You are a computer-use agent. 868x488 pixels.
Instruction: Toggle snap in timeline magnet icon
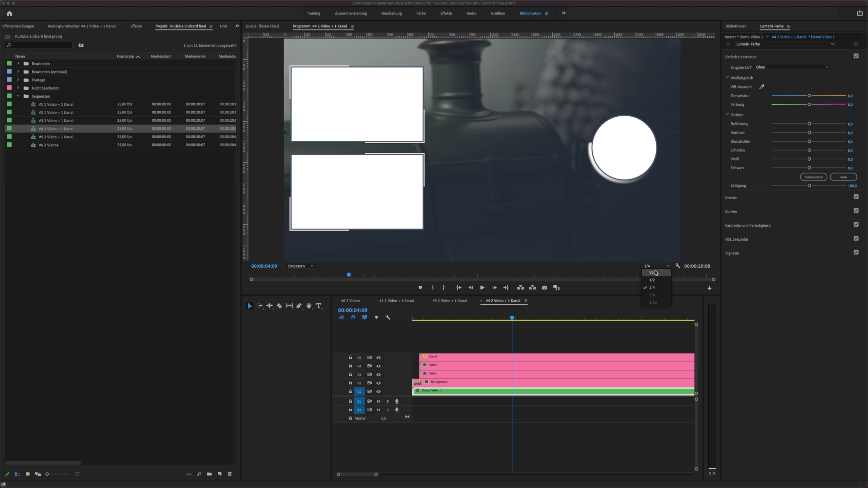point(353,318)
